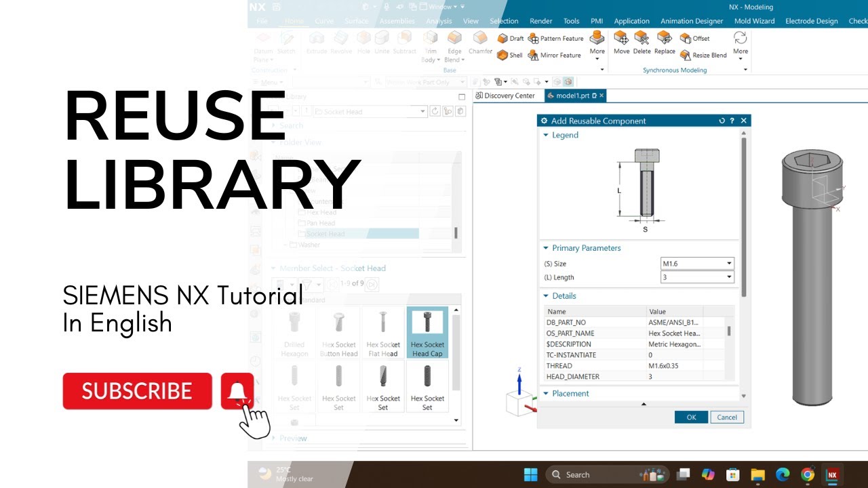The image size is (868, 488).
Task: Click the Details table scrollbar
Action: tap(729, 331)
